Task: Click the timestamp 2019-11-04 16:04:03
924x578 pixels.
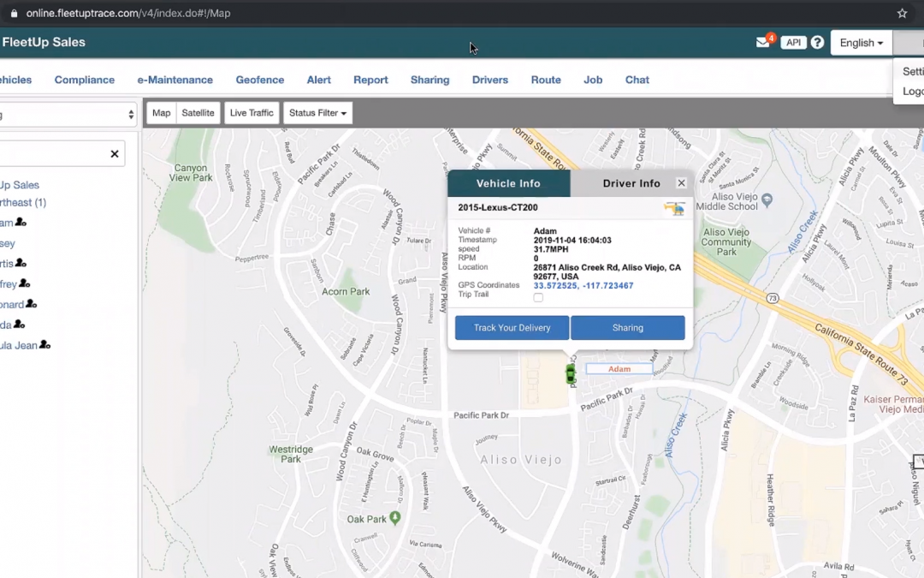Action: pyautogui.click(x=572, y=240)
